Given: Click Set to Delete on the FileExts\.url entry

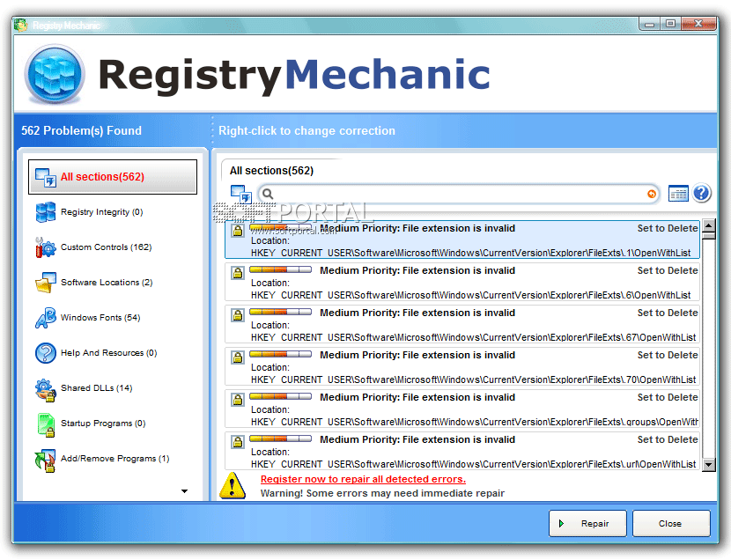Looking at the screenshot, I should (668, 439).
